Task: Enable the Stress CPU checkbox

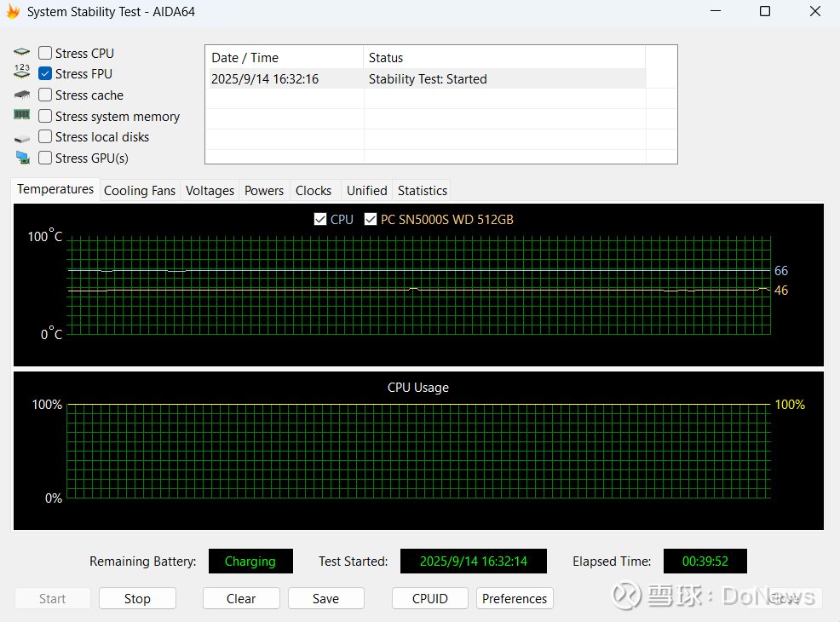Action: pyautogui.click(x=45, y=53)
